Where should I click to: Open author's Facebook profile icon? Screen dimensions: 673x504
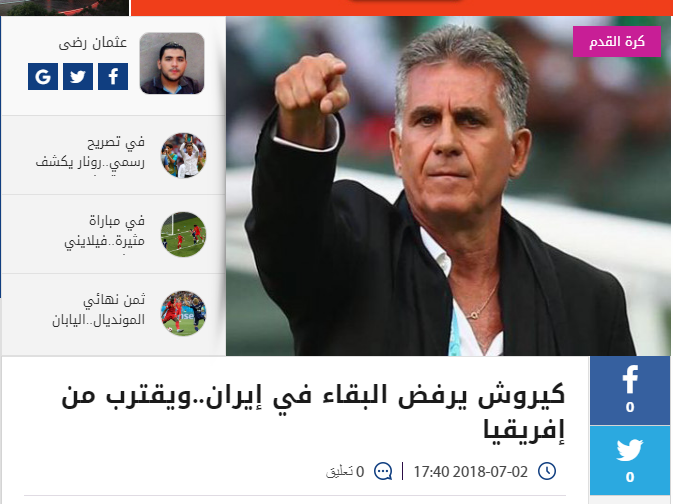pos(113,76)
